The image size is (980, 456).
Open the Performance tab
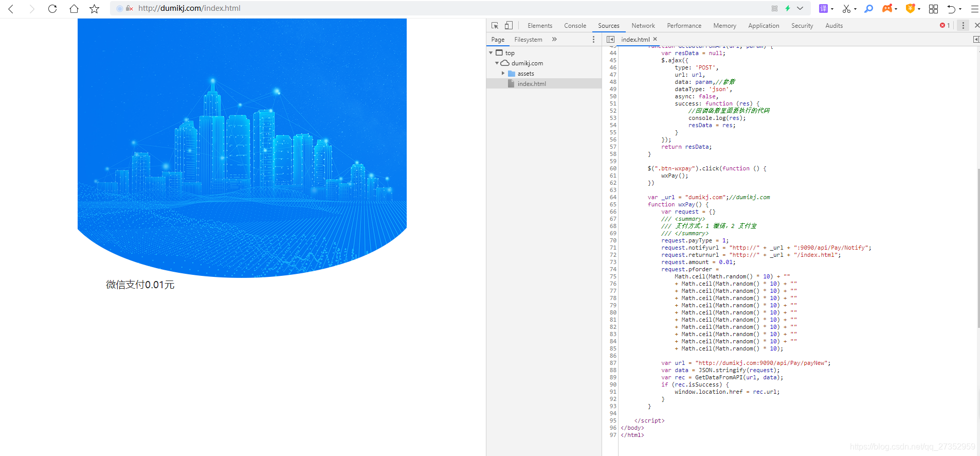(684, 26)
